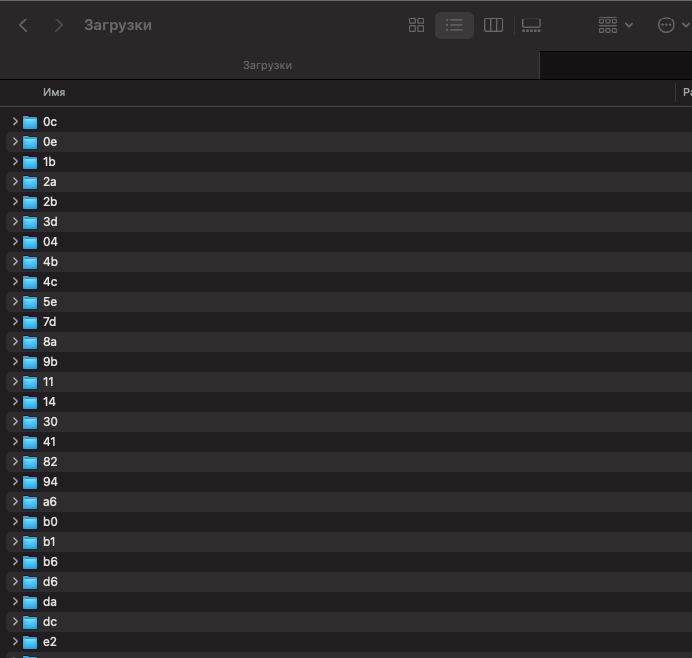Select the folder name 2b
The image size is (692, 658).
click(x=50, y=202)
